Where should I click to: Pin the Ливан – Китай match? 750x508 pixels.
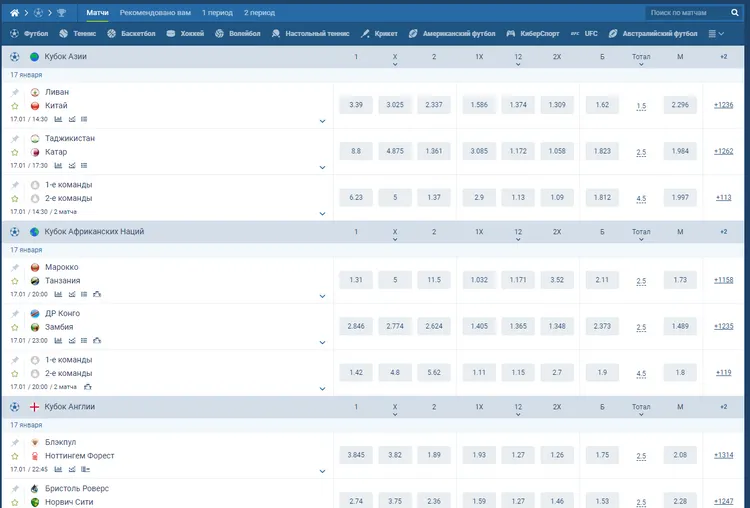click(15, 92)
